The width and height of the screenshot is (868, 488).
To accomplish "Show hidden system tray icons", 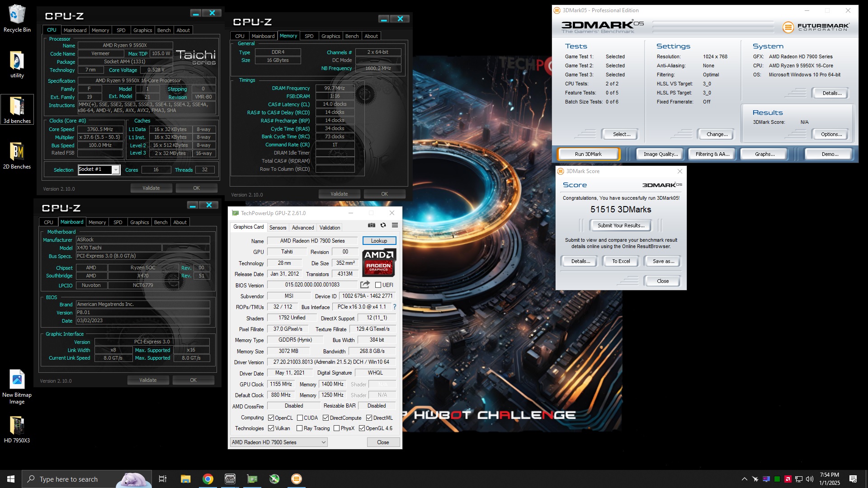I will [744, 479].
